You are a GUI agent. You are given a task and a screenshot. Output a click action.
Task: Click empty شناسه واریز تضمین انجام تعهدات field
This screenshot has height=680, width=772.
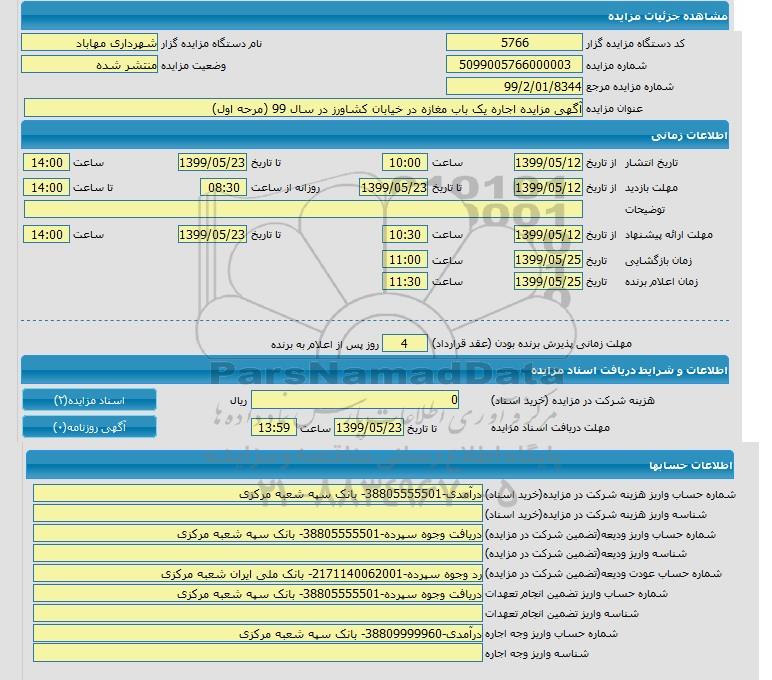257,613
